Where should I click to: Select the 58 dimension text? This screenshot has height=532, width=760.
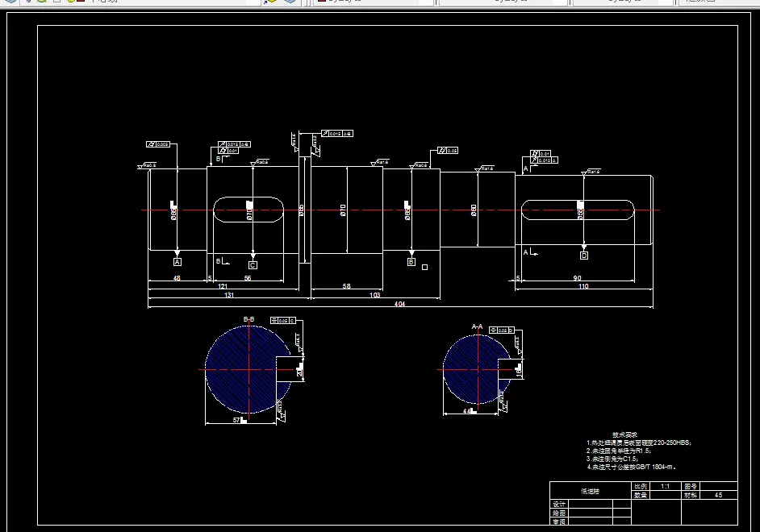pyautogui.click(x=347, y=286)
